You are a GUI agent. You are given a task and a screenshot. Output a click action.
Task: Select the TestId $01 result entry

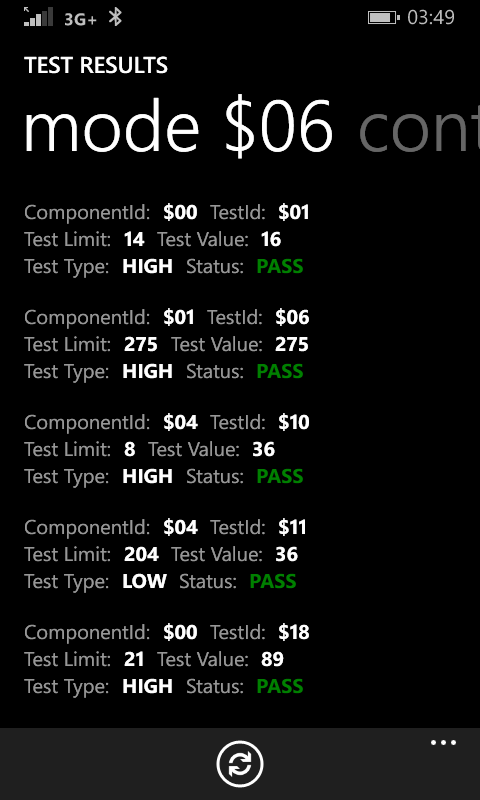point(167,239)
